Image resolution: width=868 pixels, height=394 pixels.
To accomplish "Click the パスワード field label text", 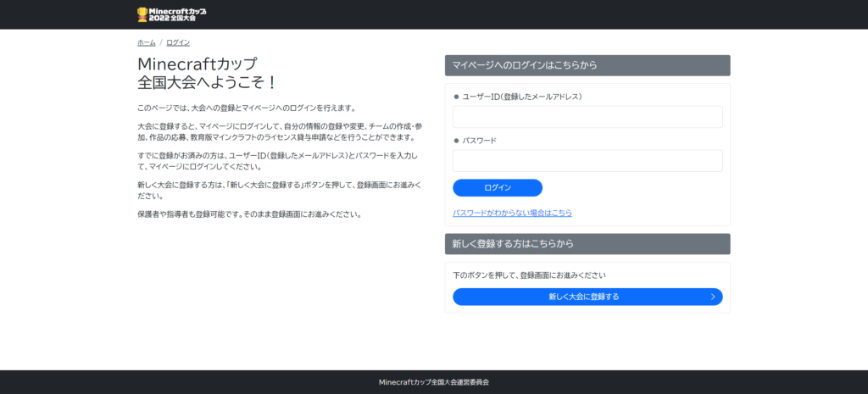I will 479,141.
